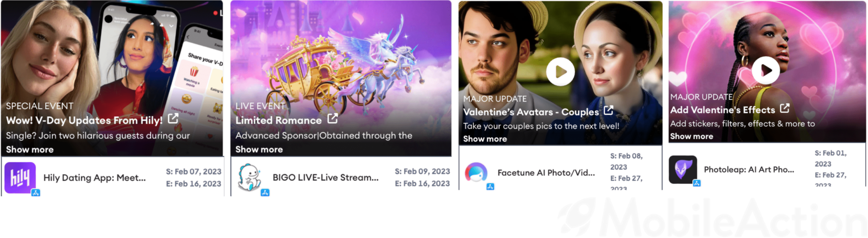Play the Add Valentine's Effects video

point(766,70)
